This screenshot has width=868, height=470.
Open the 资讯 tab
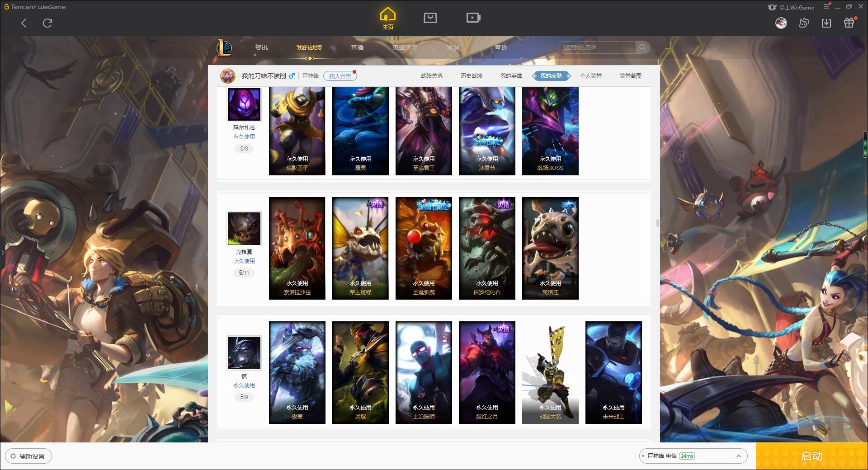pyautogui.click(x=261, y=47)
